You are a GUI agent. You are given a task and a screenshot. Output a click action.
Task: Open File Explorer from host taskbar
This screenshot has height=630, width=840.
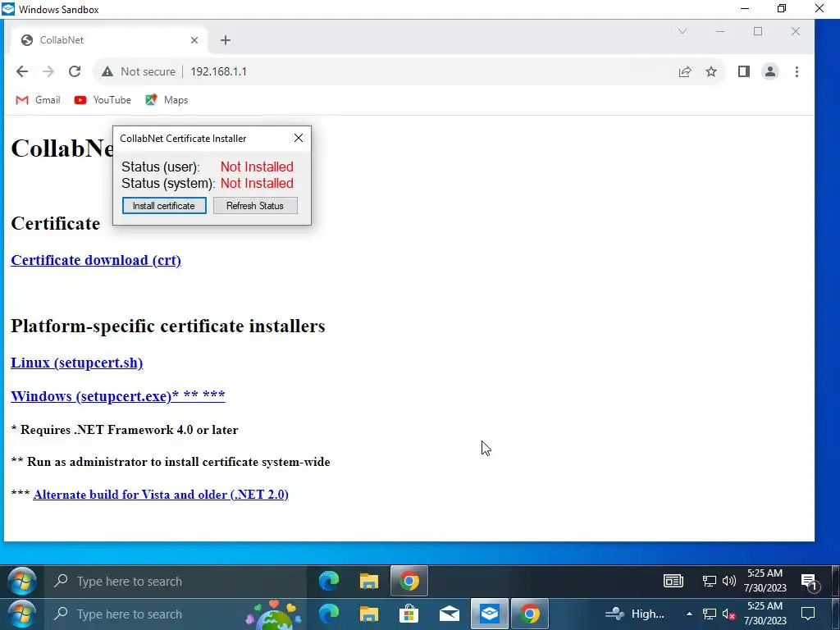[x=368, y=614]
